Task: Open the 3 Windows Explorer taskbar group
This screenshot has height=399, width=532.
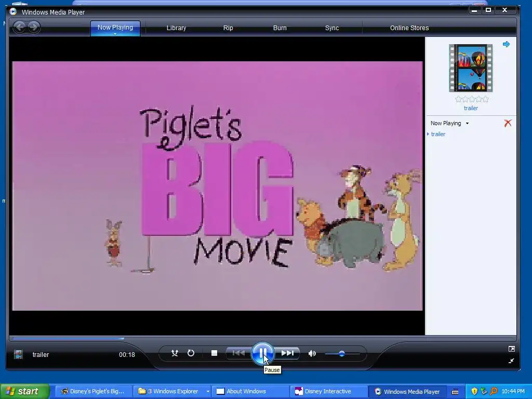Action: click(172, 391)
